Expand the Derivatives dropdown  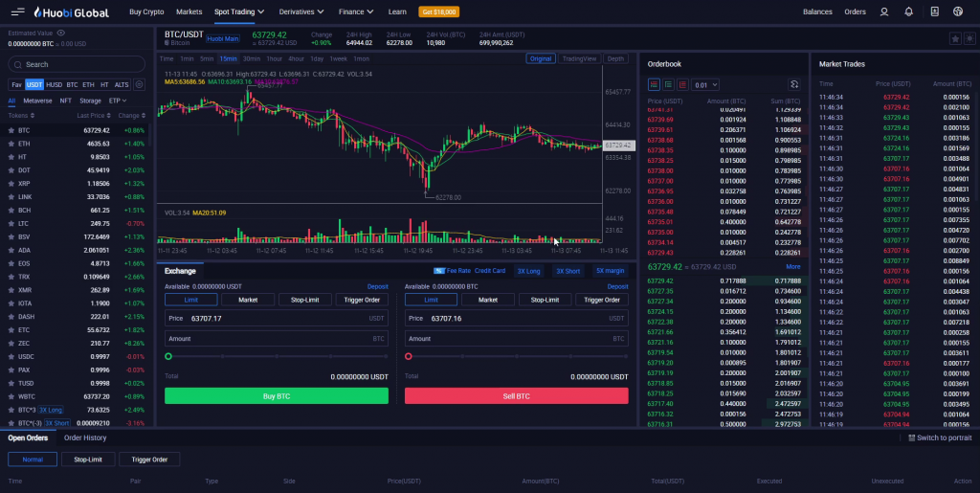tap(301, 11)
